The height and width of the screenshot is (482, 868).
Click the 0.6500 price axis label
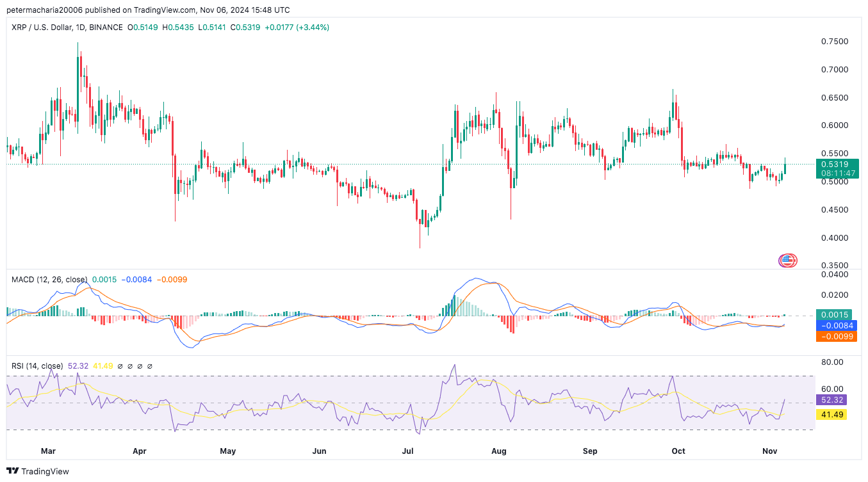835,98
